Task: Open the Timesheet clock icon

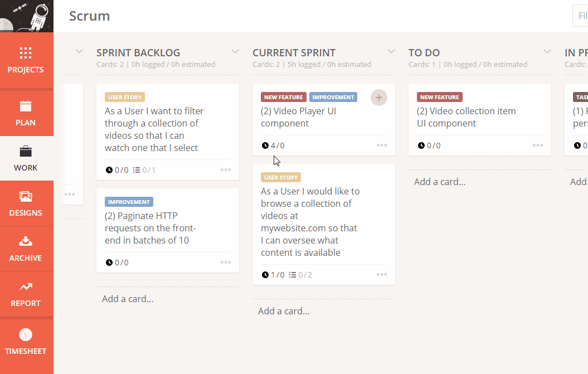Action: (x=26, y=335)
